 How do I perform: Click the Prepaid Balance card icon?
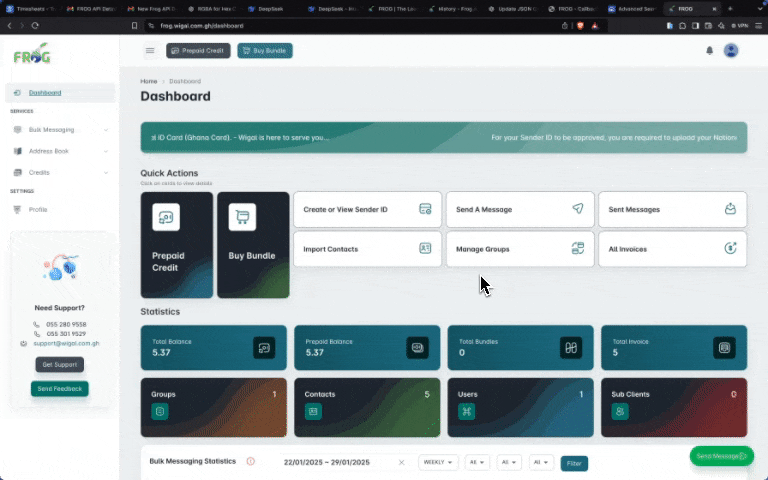[x=417, y=348]
